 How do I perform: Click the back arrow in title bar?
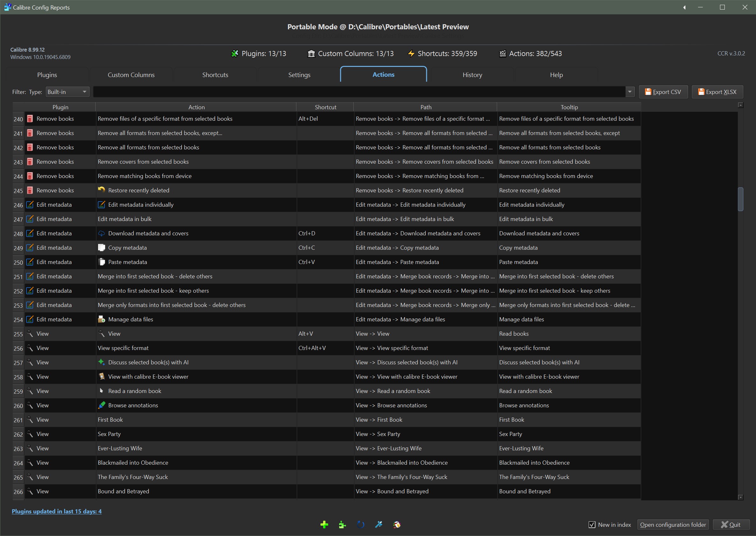[x=684, y=7]
